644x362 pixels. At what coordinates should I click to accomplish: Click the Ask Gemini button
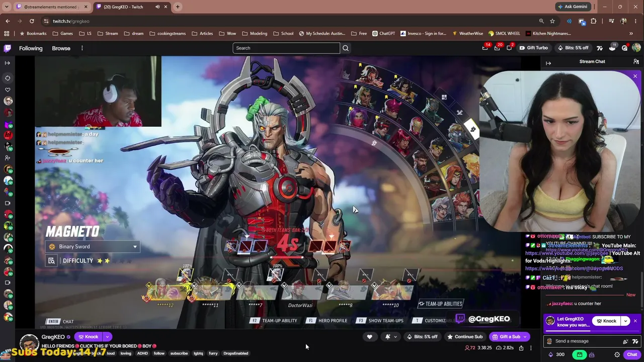(573, 7)
